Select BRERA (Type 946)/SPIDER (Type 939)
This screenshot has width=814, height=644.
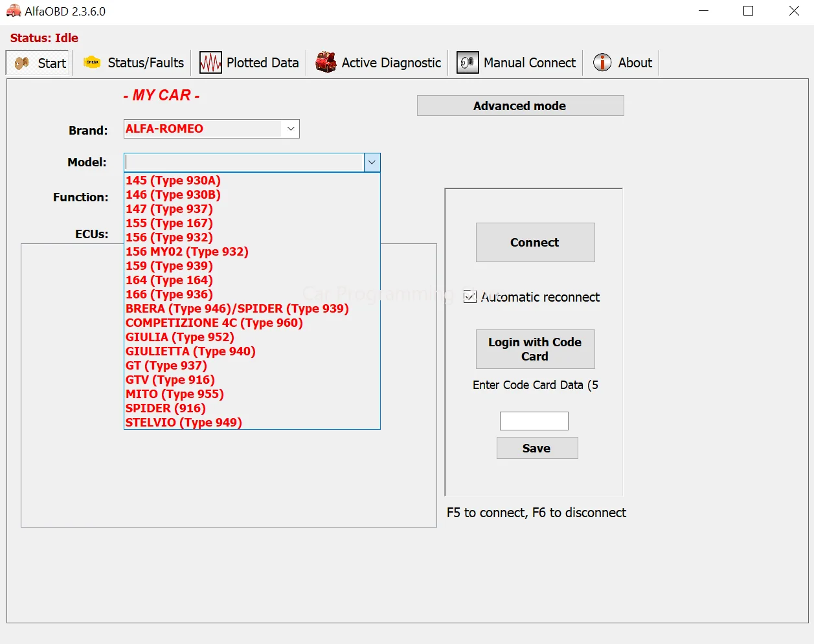pyautogui.click(x=252, y=309)
